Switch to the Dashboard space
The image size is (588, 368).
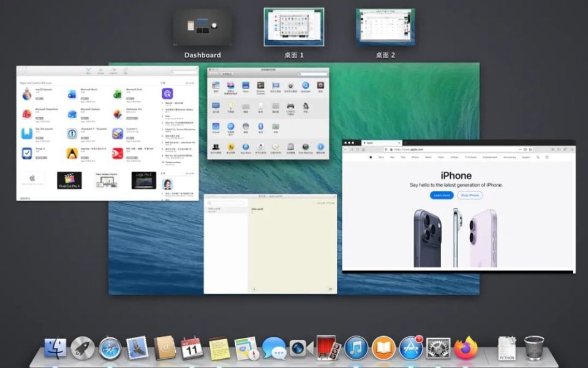(x=203, y=28)
